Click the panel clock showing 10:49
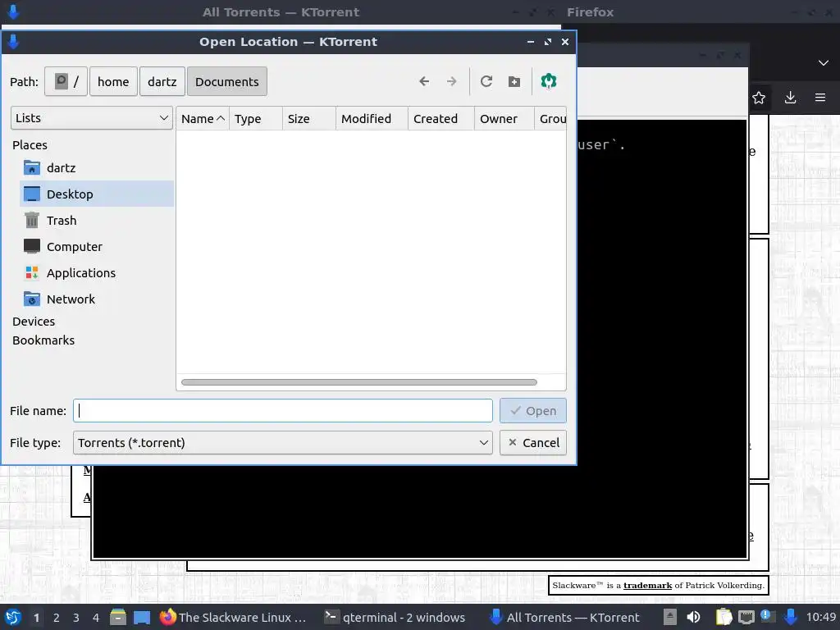The image size is (840, 630). (x=820, y=617)
